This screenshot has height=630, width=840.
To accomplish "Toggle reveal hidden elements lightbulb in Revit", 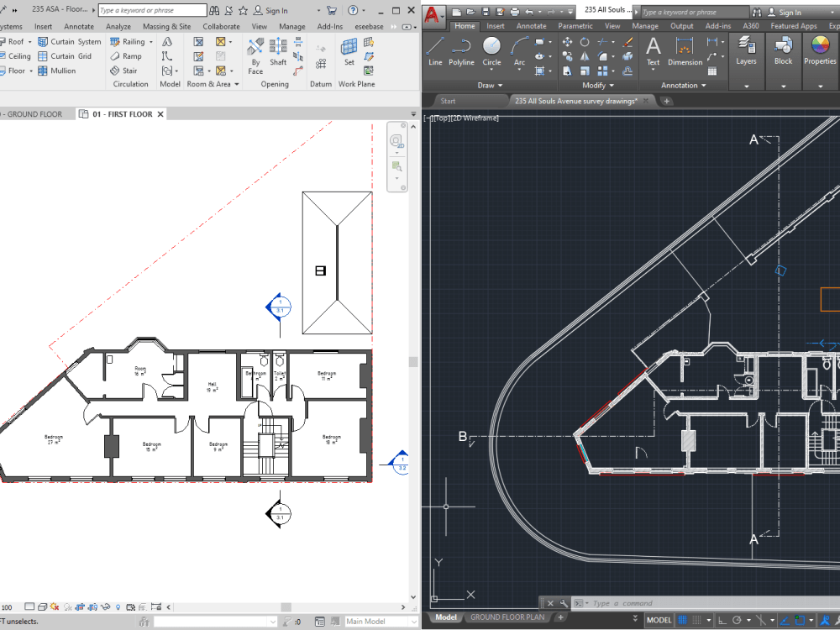I will click(x=118, y=607).
